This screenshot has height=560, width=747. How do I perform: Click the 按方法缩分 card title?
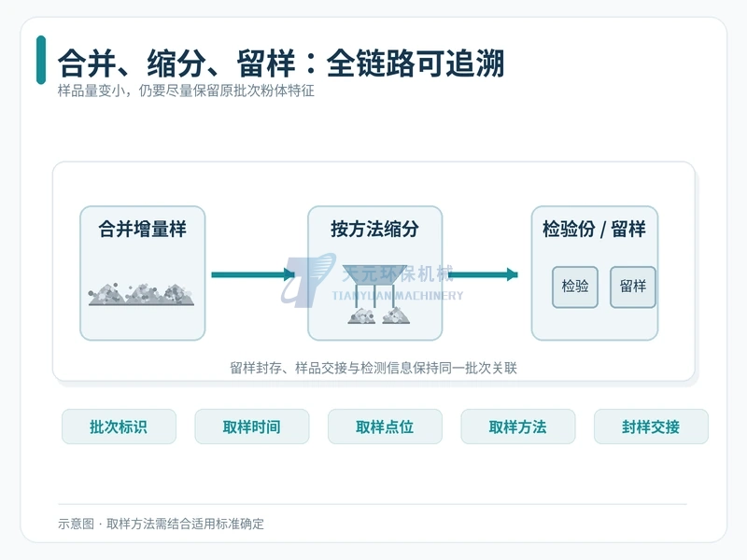click(x=375, y=229)
